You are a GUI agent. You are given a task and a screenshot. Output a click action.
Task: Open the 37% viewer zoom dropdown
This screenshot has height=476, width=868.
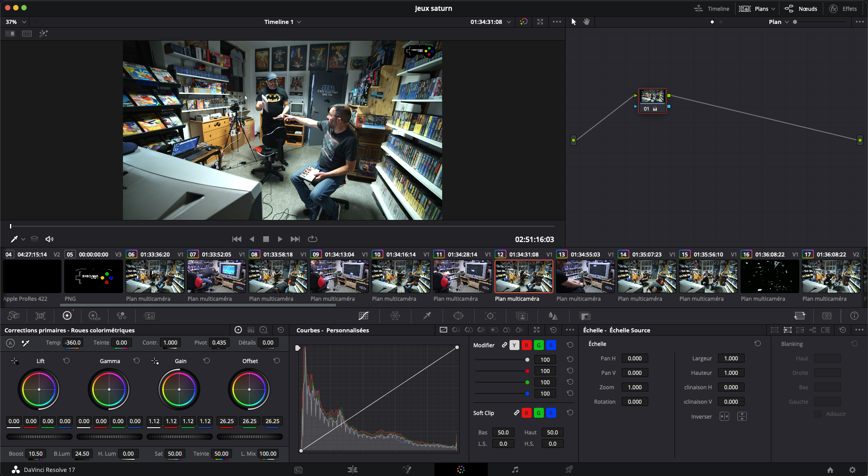(16, 22)
